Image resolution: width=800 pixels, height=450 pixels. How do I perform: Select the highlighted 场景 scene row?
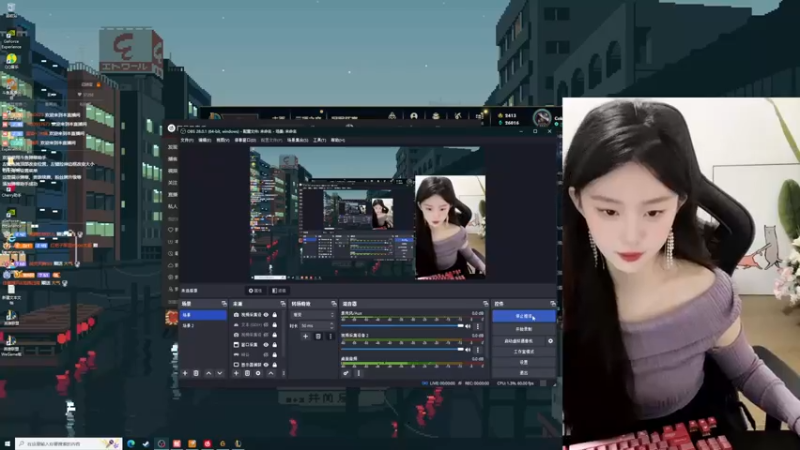click(203, 315)
